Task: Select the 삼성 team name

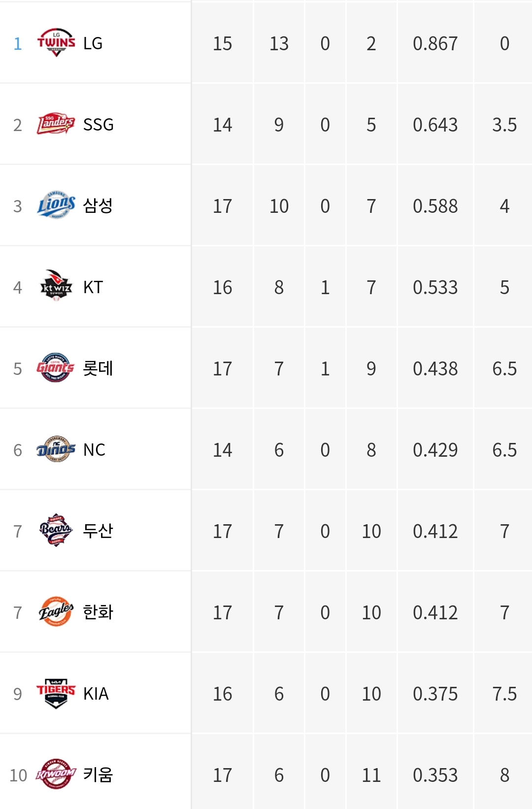Action: (x=98, y=205)
